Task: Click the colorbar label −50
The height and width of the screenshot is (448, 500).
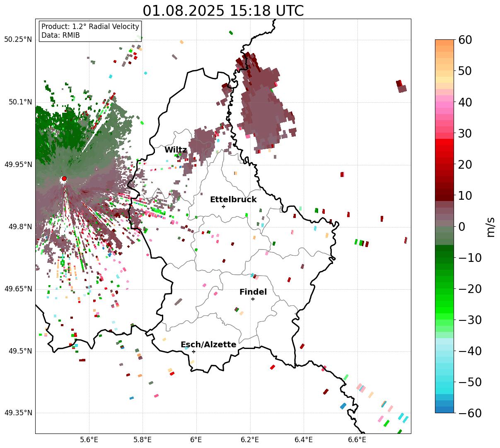Action: point(470,382)
